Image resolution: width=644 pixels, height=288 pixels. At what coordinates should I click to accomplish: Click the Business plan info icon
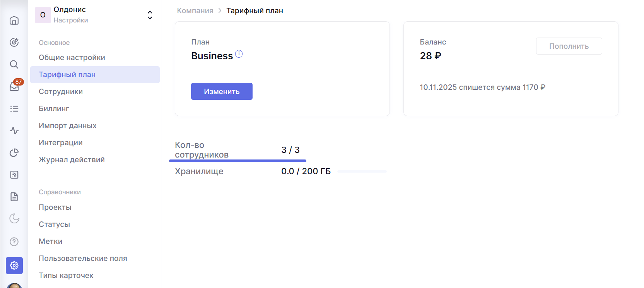coord(239,54)
